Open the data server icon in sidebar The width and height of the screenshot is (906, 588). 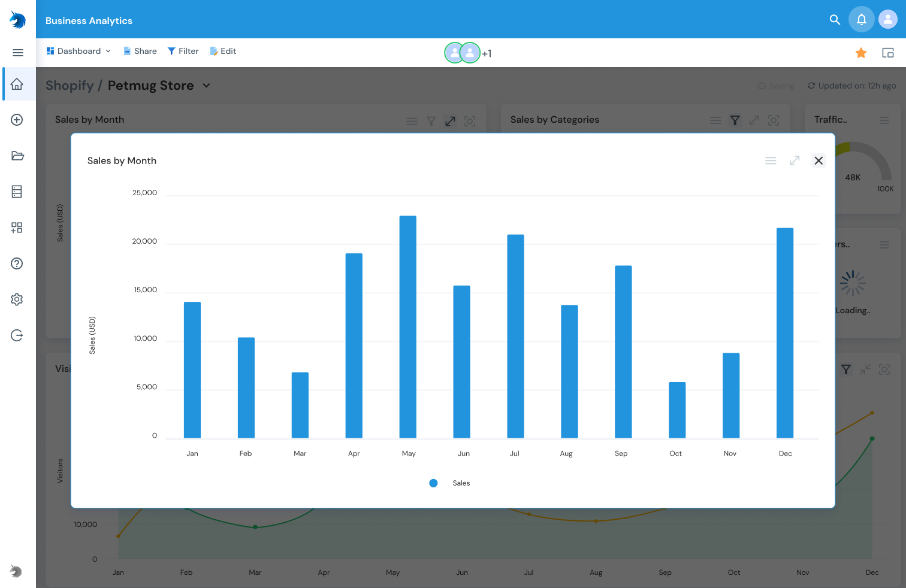click(17, 192)
